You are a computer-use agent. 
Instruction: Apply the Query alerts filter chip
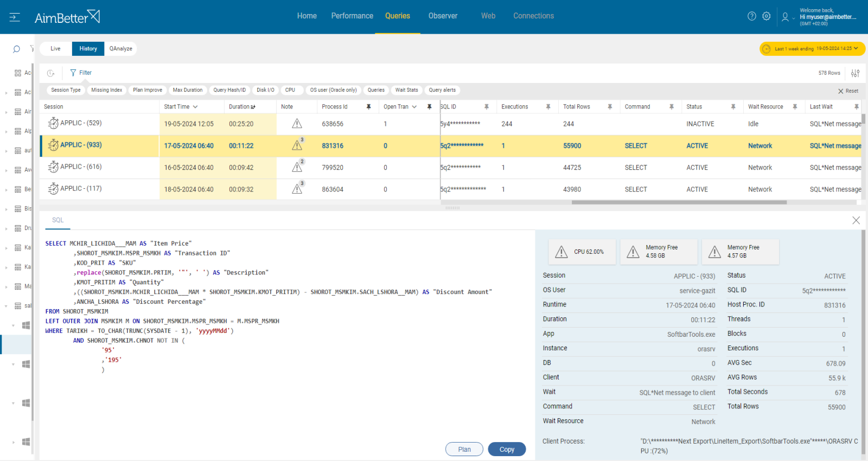coord(442,90)
